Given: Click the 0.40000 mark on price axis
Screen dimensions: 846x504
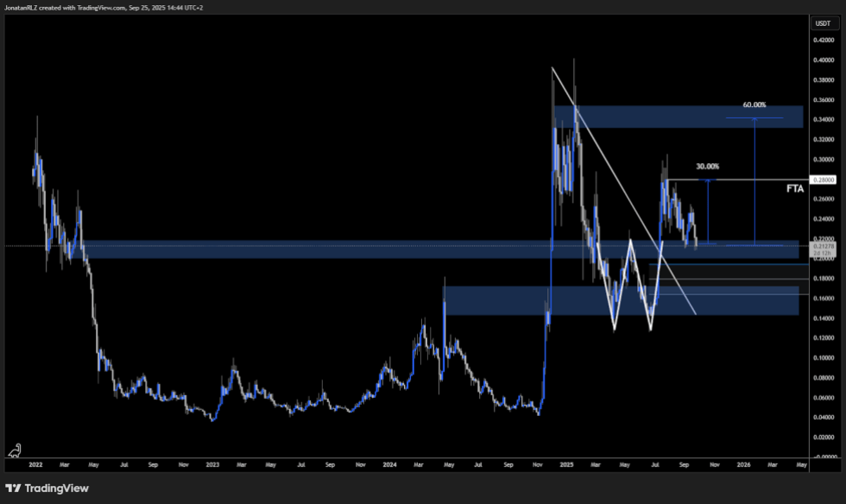Looking at the screenshot, I should [823, 60].
